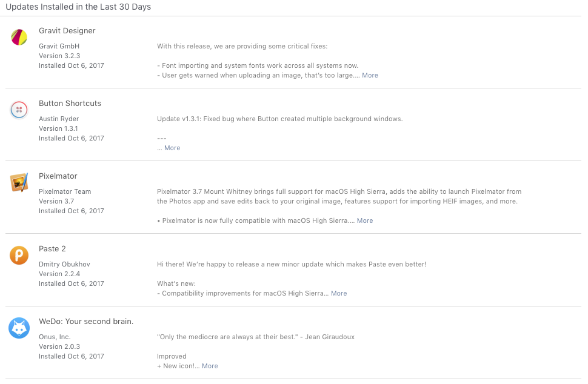Open the Gravit Designer app title

[67, 31]
